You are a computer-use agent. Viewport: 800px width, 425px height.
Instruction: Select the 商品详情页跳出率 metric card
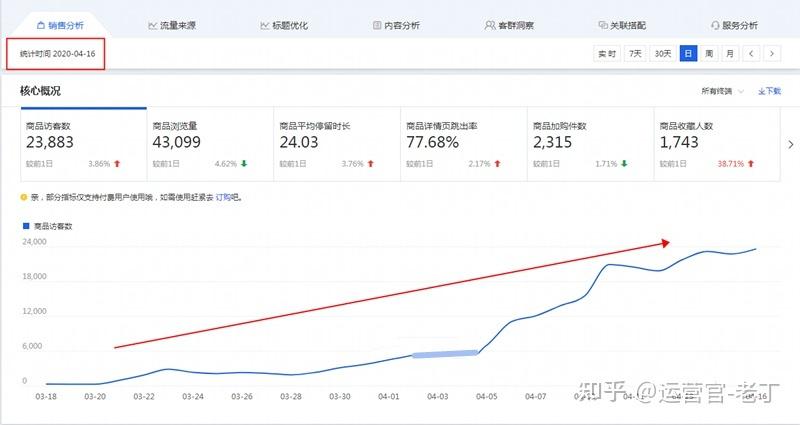pyautogui.click(x=464, y=144)
